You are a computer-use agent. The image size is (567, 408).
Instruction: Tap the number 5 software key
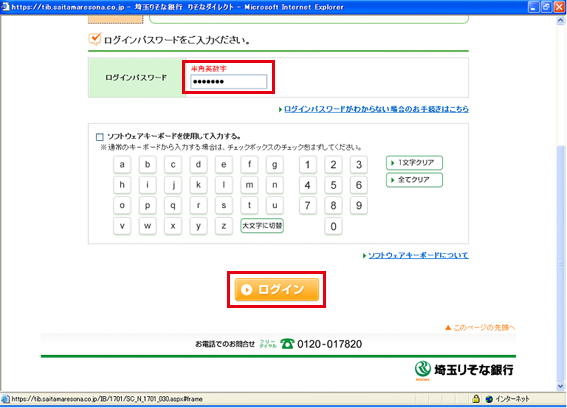[x=333, y=185]
